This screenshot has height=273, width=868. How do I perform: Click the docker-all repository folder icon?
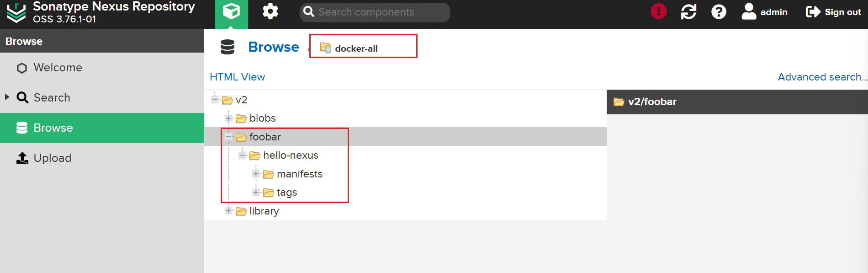point(325,48)
